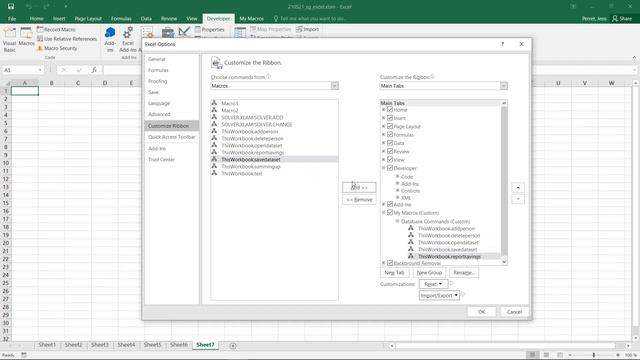Click the Rename... button
Viewport: 640px width, 360px height.
pyautogui.click(x=464, y=273)
